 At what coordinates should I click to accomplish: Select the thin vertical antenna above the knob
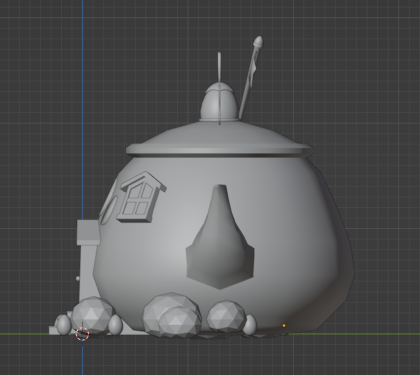pyautogui.click(x=219, y=68)
